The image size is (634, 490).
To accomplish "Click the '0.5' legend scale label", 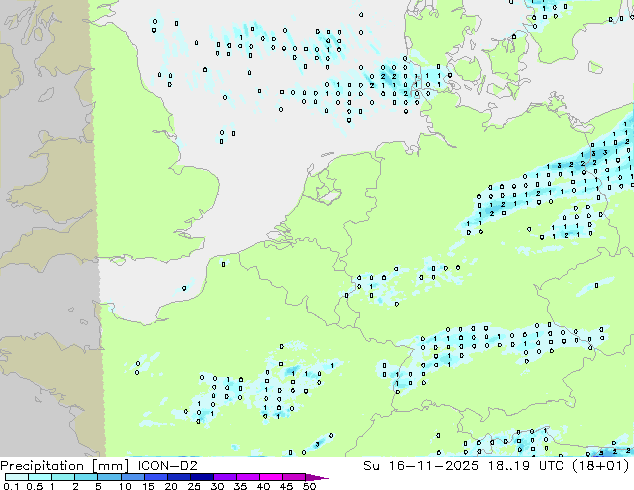I will (x=35, y=486).
